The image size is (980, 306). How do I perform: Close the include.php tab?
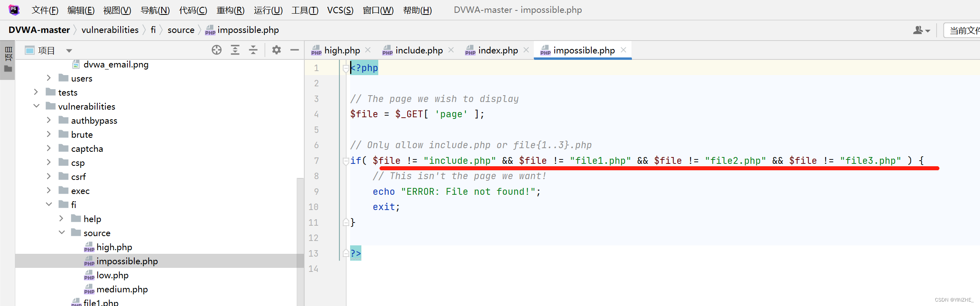451,50
